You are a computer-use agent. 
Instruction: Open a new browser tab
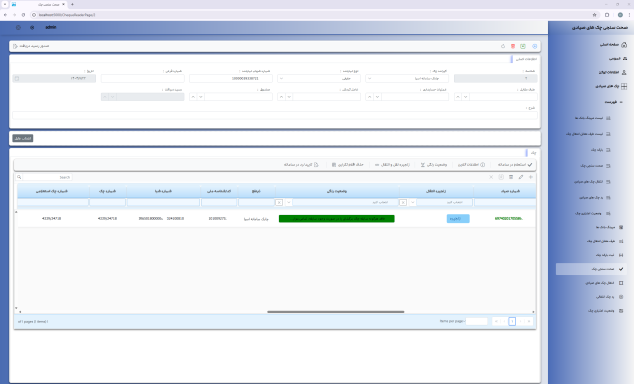[x=72, y=4]
